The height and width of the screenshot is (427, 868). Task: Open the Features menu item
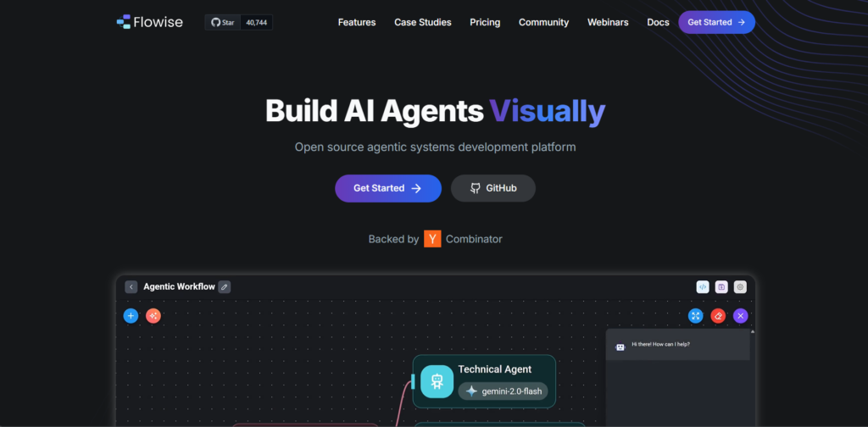(x=357, y=22)
